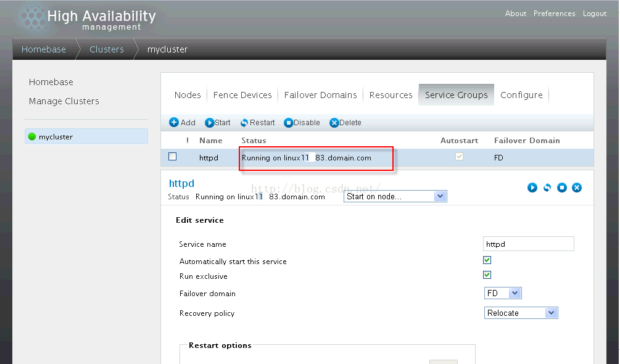620x364 pixels.
Task: Select the httpd row checkbox
Action: tap(172, 157)
